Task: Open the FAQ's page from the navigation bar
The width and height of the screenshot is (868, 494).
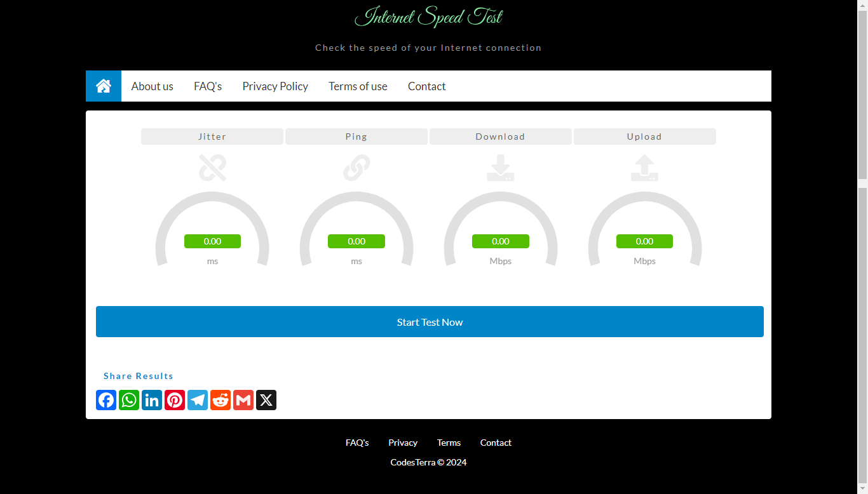Action: coord(208,86)
